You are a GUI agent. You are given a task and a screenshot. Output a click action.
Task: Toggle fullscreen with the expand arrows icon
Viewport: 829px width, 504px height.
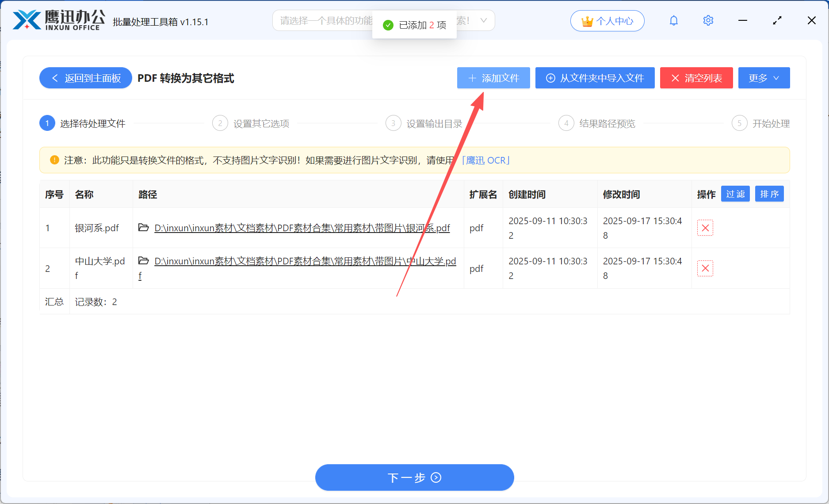point(777,21)
